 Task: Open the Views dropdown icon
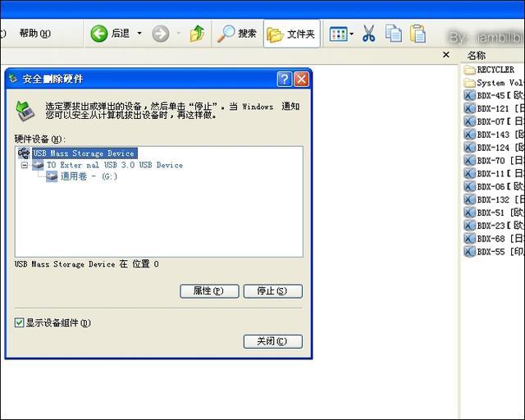coord(341,34)
